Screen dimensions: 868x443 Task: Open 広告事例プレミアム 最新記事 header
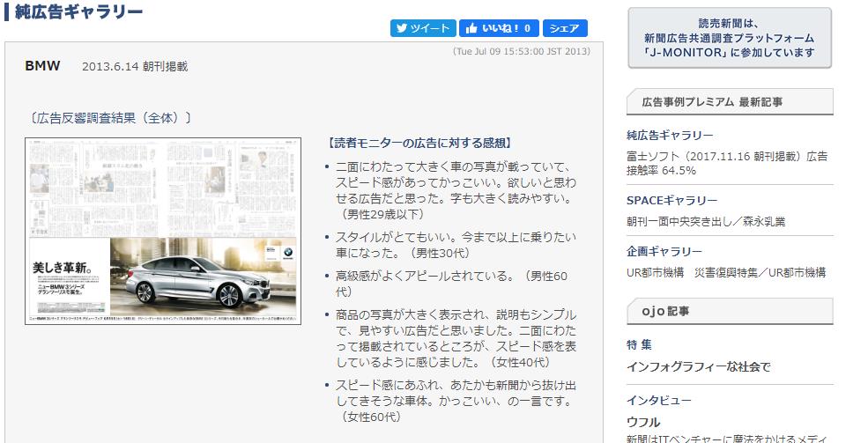[730, 102]
